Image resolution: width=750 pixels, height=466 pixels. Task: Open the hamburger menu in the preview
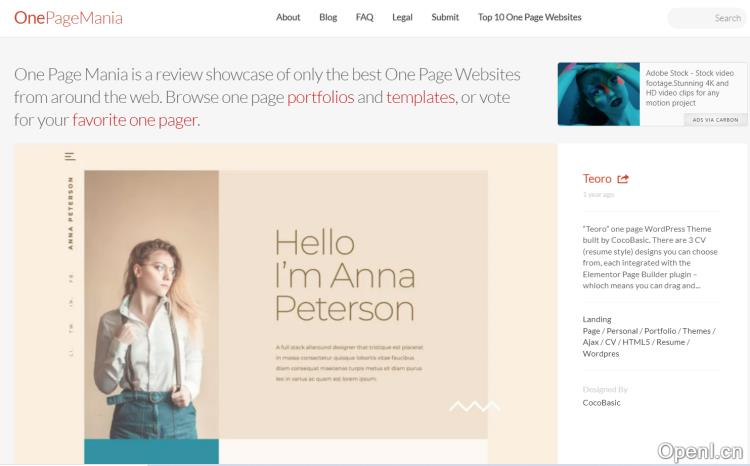click(x=70, y=156)
